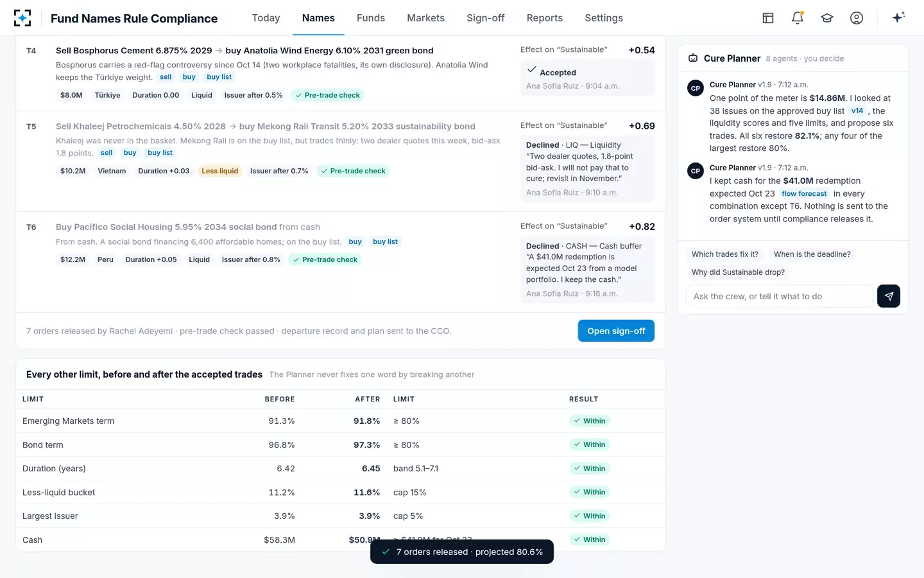The width and height of the screenshot is (924, 578).
Task: Click Pre-trade check chip on trade T4
Action: [x=327, y=95]
